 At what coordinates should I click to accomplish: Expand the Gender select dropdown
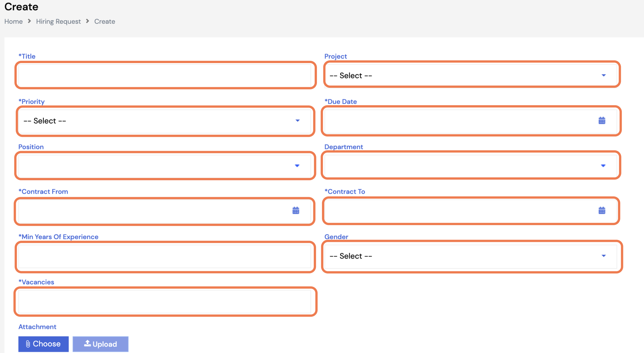point(470,256)
